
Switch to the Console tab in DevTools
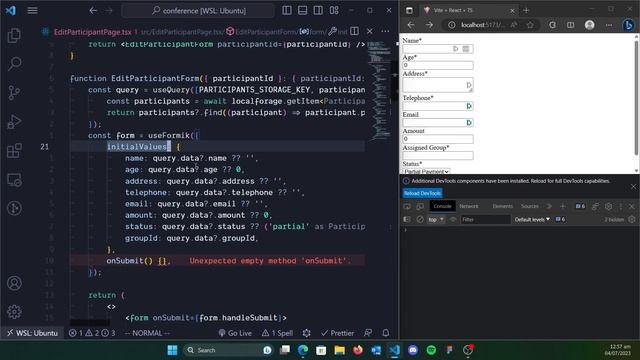pyautogui.click(x=442, y=206)
